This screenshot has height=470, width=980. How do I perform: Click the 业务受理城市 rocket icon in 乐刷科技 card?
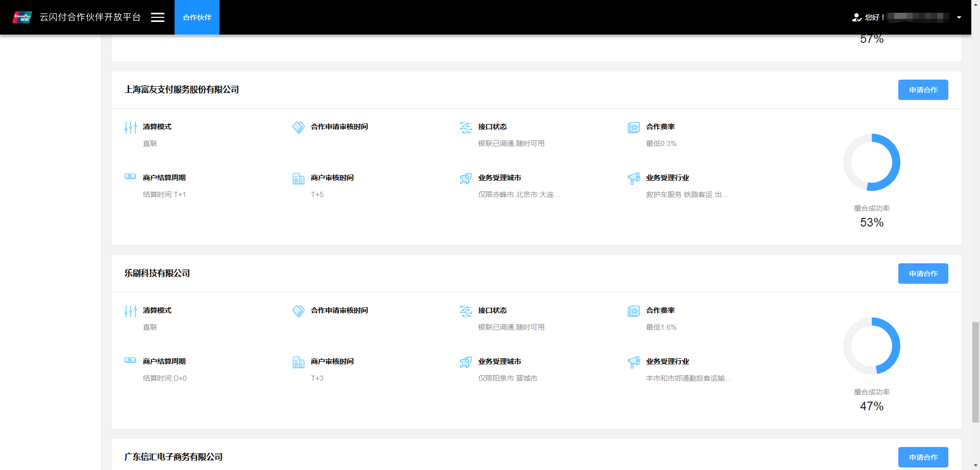(x=465, y=362)
